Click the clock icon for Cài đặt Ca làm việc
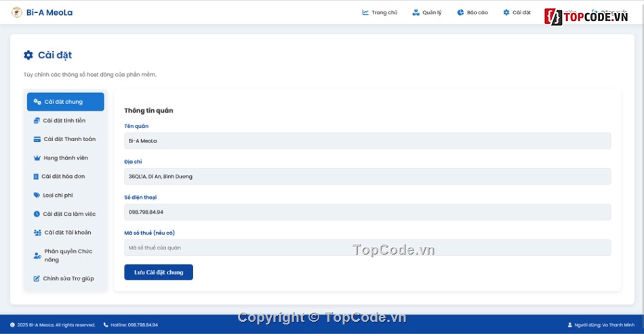The width and height of the screenshot is (644, 334). [37, 214]
